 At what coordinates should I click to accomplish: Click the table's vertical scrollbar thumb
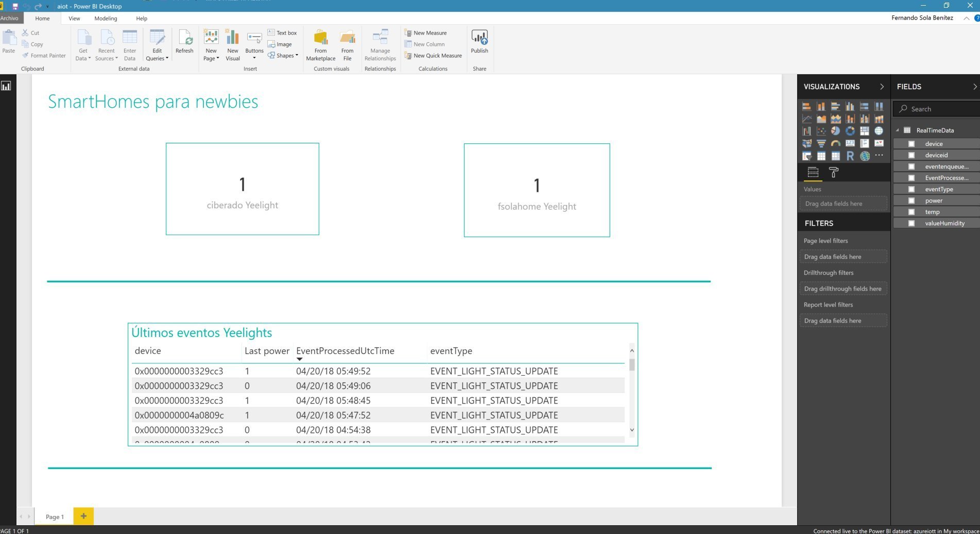click(632, 364)
